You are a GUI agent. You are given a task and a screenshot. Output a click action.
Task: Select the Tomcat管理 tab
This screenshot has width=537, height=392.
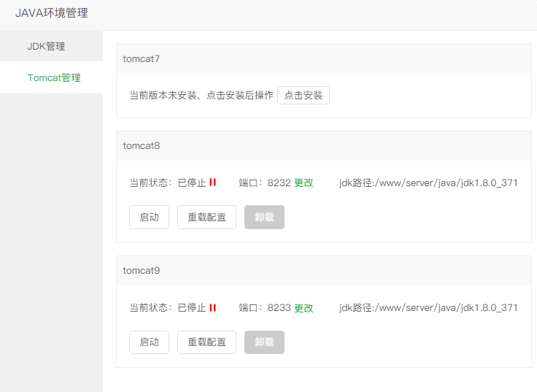coord(51,77)
